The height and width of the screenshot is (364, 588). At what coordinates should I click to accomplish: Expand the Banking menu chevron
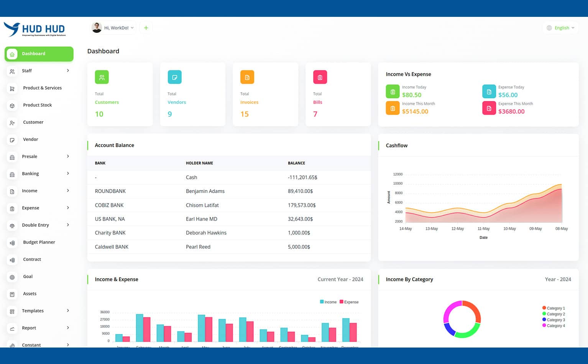click(x=68, y=174)
